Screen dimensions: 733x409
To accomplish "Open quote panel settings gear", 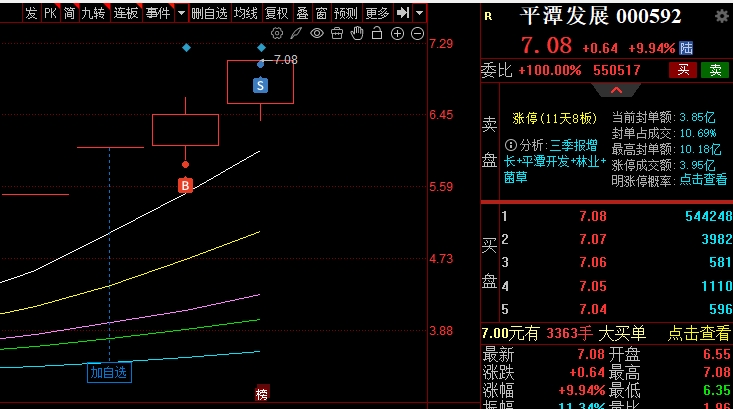I will 722,16.
